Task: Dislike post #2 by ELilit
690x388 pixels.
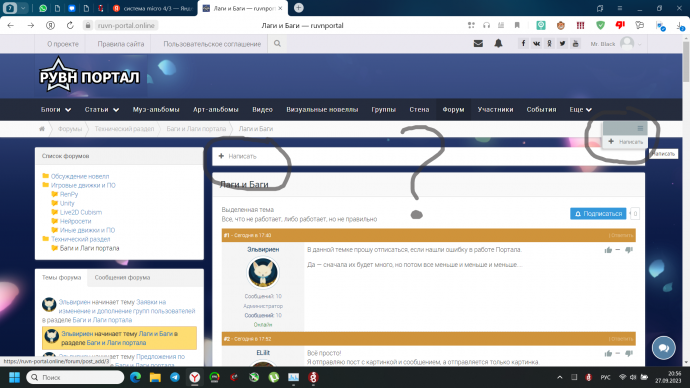Action: coord(629,353)
